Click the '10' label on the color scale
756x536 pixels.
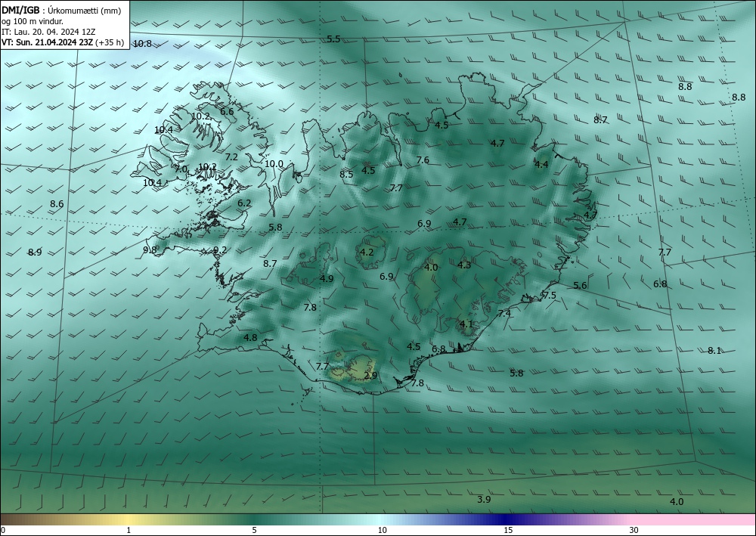(x=383, y=530)
